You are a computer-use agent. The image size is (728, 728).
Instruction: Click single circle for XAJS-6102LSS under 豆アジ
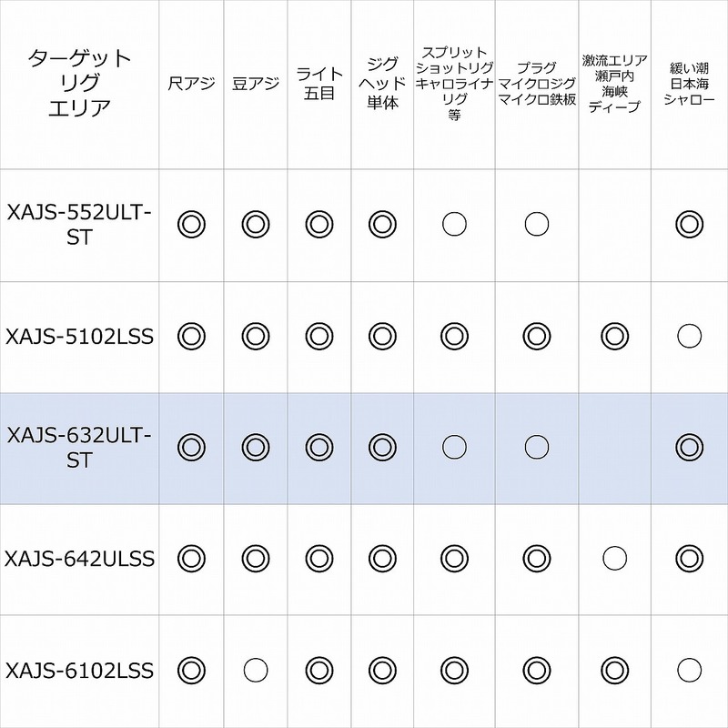click(255, 671)
